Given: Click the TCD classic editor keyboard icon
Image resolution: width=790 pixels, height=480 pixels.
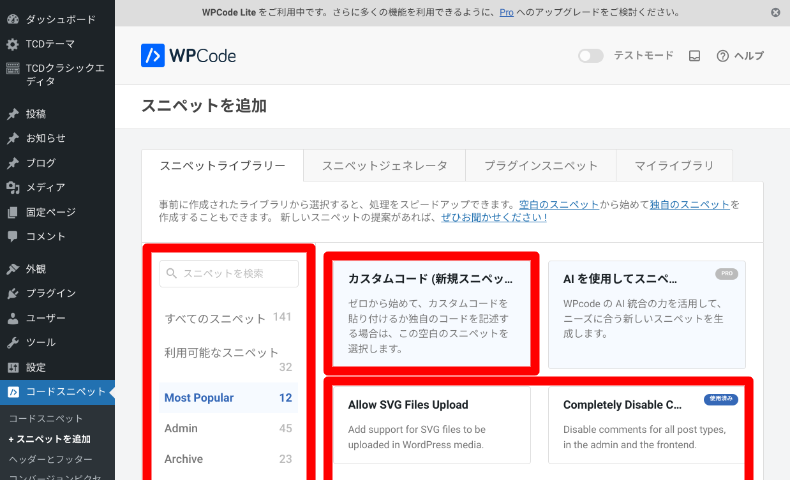Looking at the screenshot, I should coord(13,68).
